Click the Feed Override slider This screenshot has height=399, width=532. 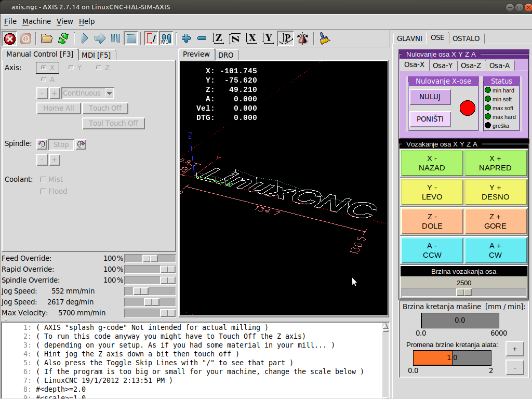click(x=150, y=259)
